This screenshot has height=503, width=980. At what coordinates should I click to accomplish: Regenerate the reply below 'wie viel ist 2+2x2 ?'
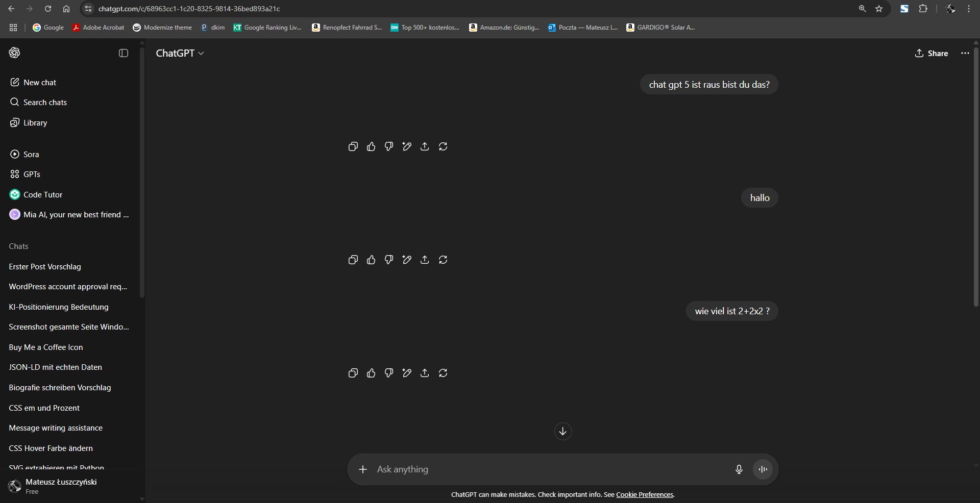443,373
